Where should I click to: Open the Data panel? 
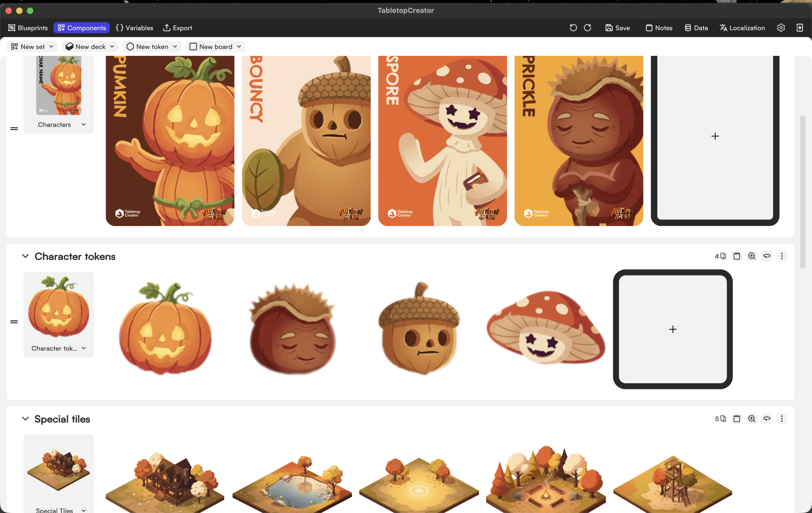696,28
